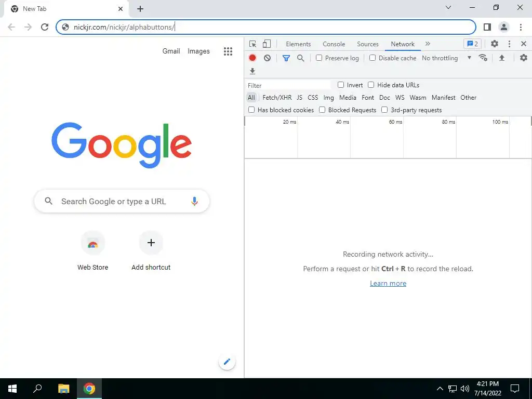Screen dimensions: 532x399
Task: Filter requests by Doc type
Action: [384, 97]
